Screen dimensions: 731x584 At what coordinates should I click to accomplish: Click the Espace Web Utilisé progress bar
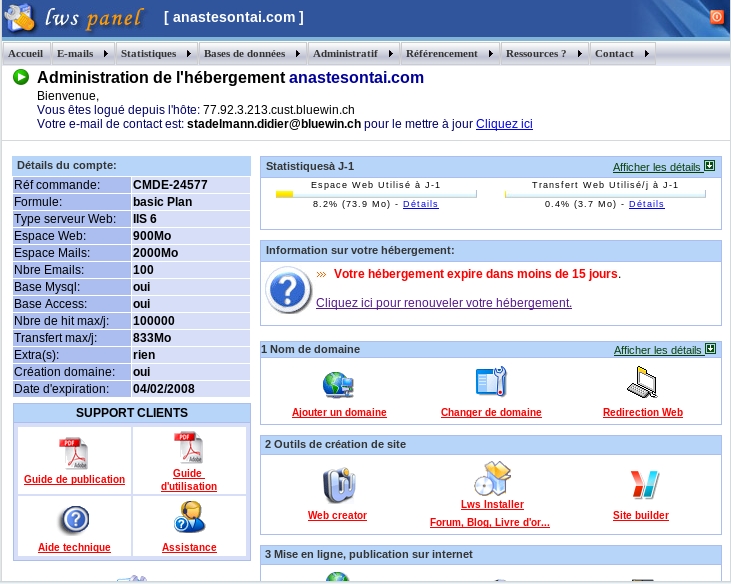(376, 194)
